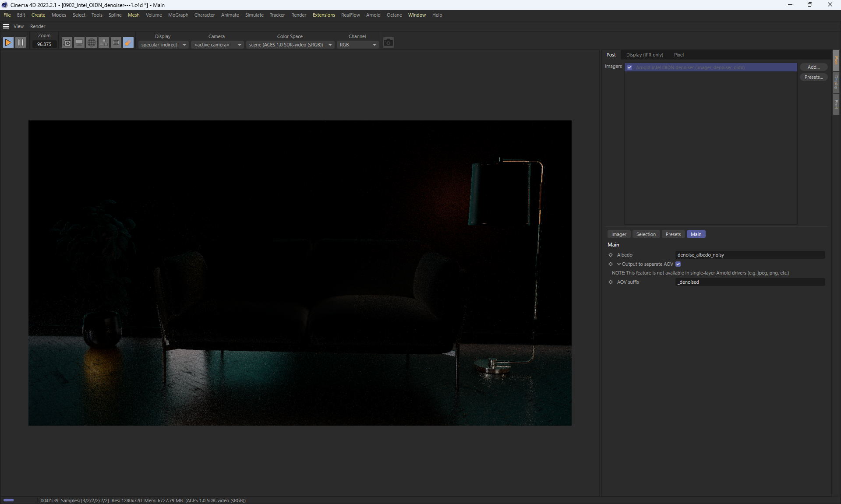Click the AOV suffix input field
Viewport: 841px width, 504px height.
(x=750, y=282)
